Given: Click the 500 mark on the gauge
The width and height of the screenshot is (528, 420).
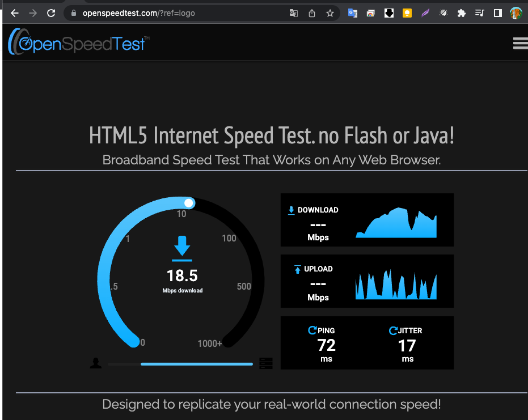Looking at the screenshot, I should pyautogui.click(x=244, y=286).
